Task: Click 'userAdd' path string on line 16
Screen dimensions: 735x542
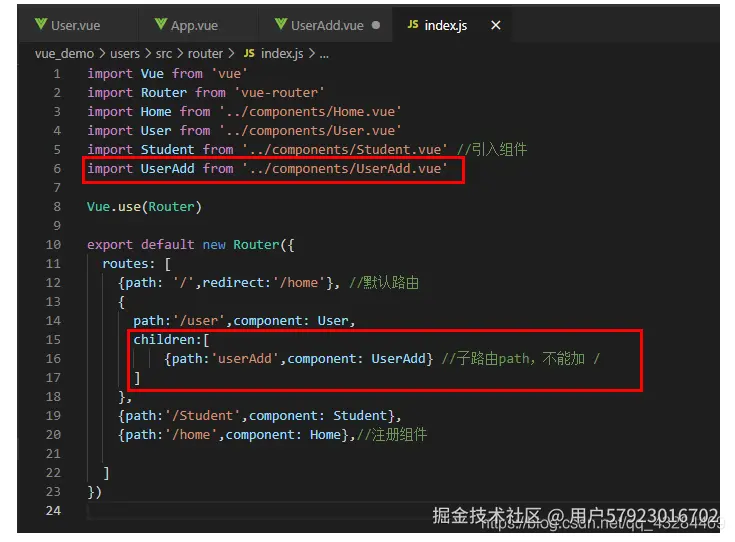Action: click(x=245, y=359)
